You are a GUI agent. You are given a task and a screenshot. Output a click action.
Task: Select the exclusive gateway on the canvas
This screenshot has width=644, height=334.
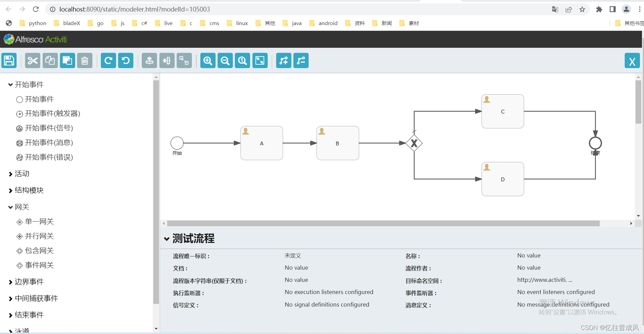[414, 143]
